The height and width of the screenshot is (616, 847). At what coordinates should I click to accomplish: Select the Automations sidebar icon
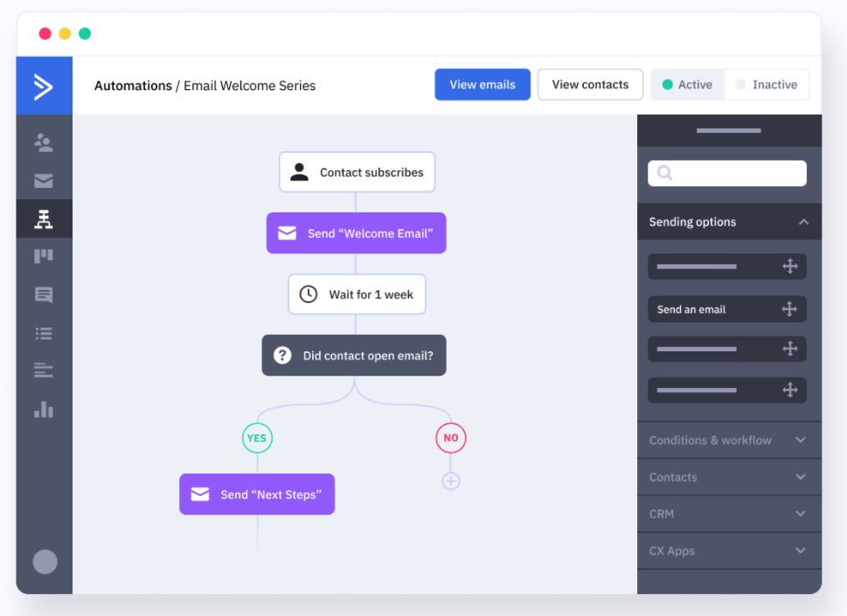[44, 219]
